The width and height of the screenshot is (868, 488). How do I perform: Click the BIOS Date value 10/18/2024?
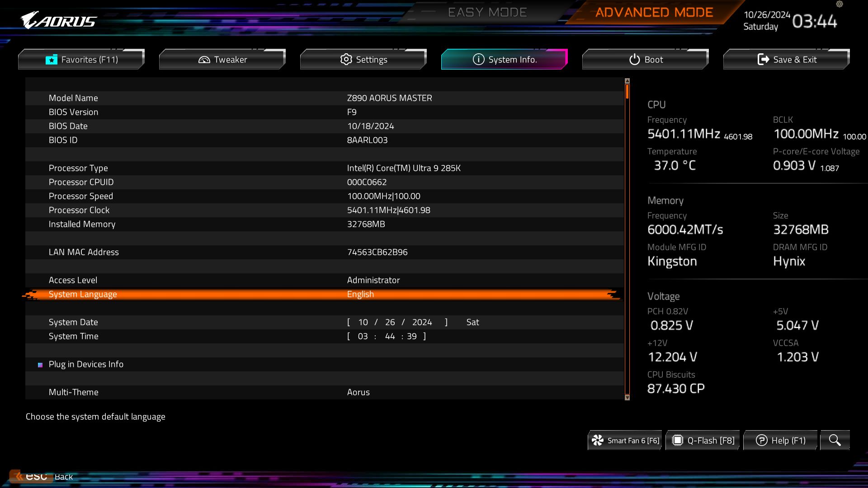click(370, 126)
